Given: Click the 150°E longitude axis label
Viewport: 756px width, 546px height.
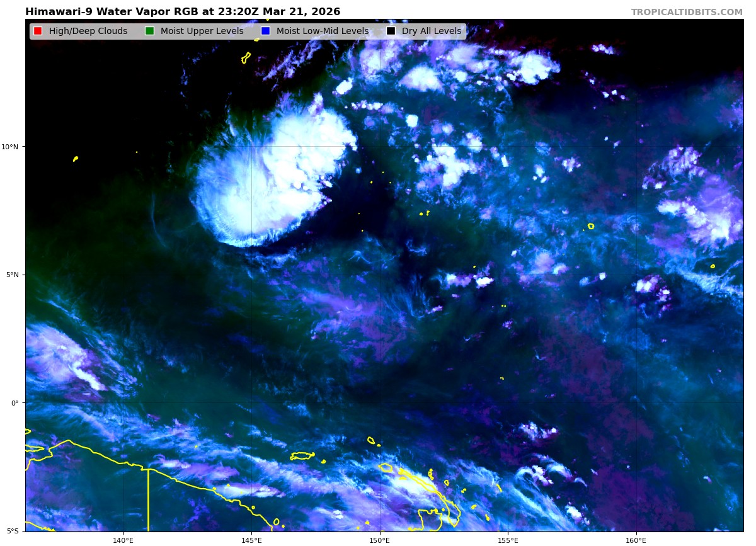Looking at the screenshot, I should (x=379, y=540).
